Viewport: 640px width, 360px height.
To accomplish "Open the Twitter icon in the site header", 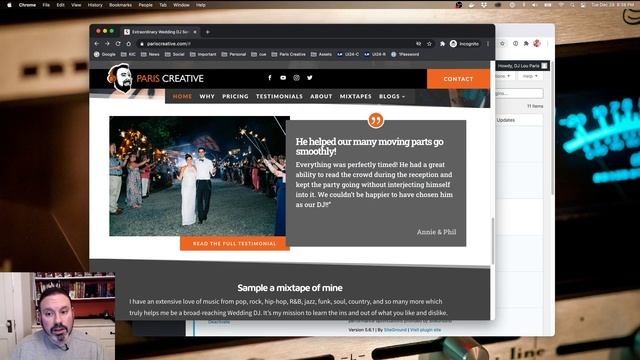I will [x=310, y=78].
